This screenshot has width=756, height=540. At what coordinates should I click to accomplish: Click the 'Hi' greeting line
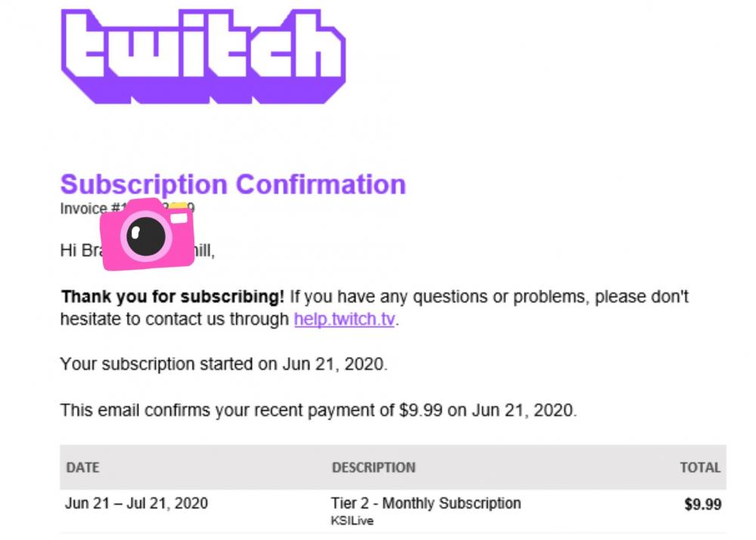(x=138, y=251)
